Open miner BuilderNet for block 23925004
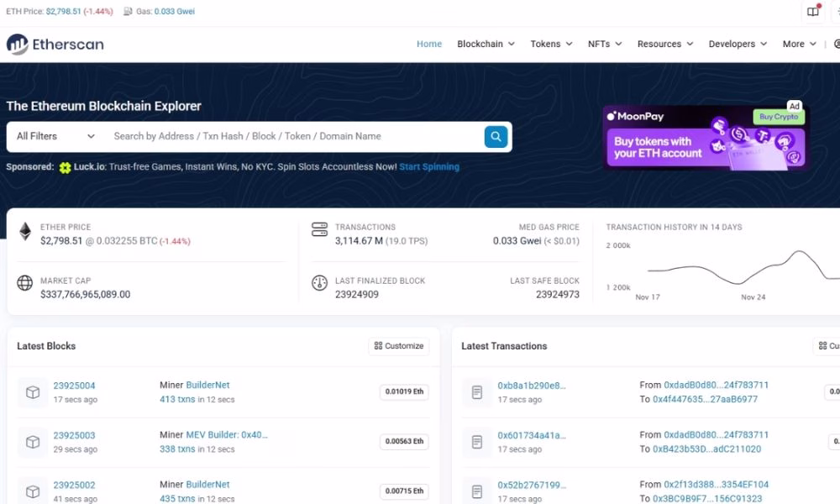840x504 pixels. click(207, 385)
